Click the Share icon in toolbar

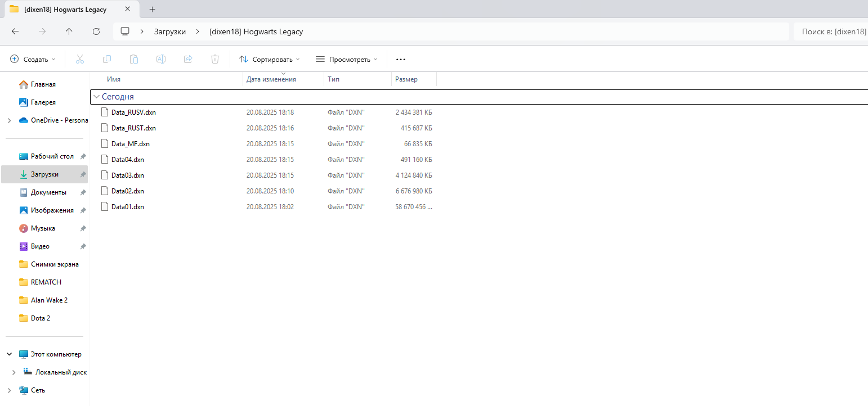(x=188, y=59)
